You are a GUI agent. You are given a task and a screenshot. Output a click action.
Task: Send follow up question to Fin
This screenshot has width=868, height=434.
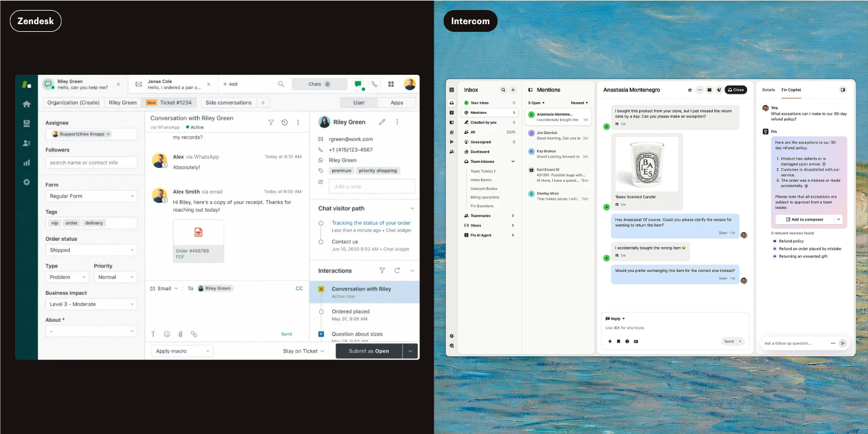(x=843, y=343)
